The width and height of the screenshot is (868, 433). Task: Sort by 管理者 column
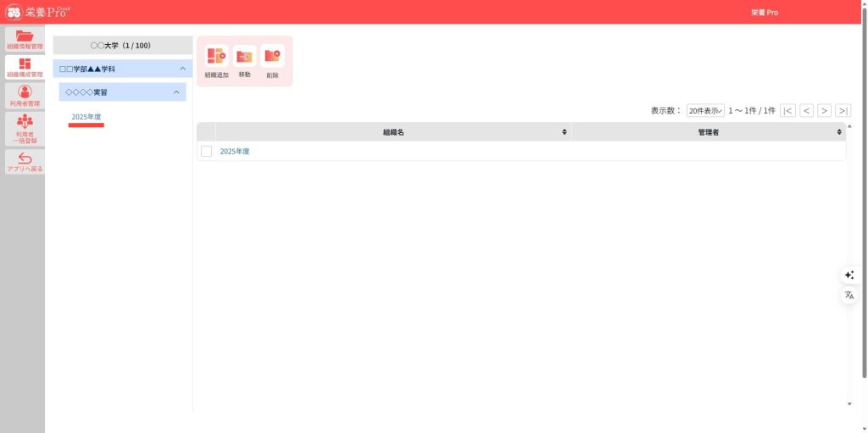click(x=839, y=132)
